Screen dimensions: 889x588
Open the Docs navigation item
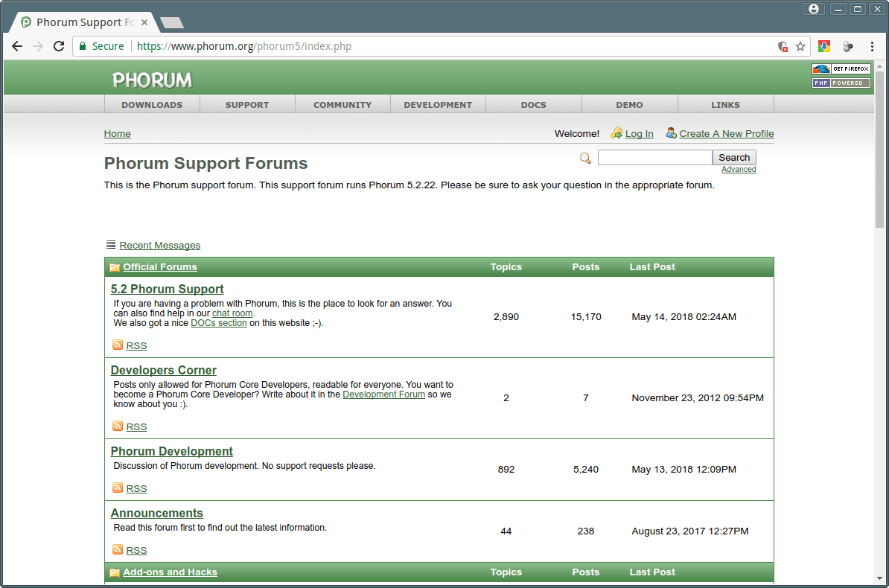point(533,105)
